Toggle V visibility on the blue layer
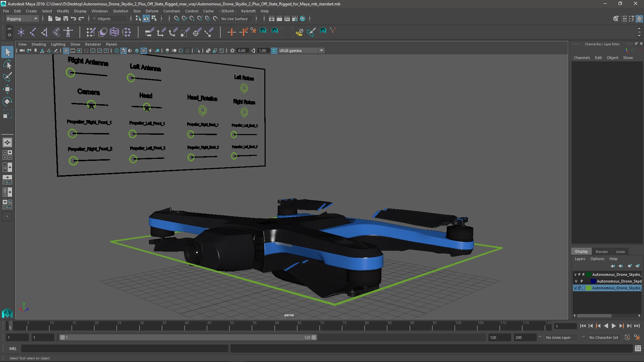Image resolution: width=644 pixels, height=362 pixels. click(x=576, y=281)
